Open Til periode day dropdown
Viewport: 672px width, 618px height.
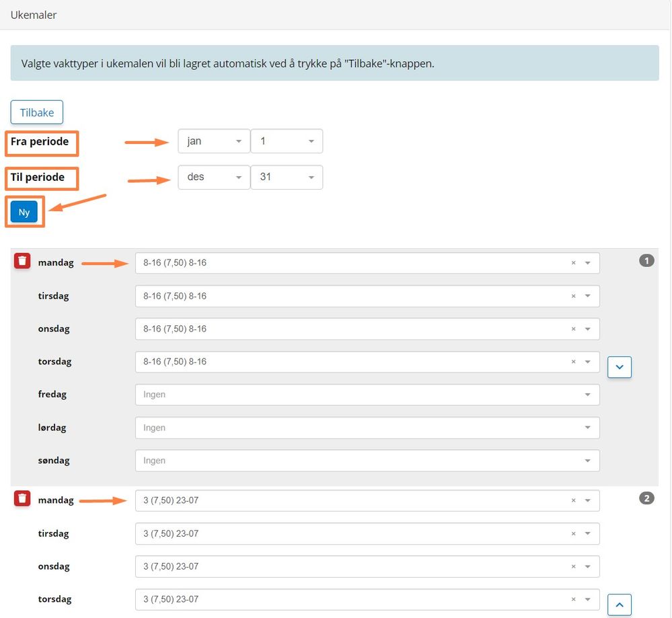point(287,178)
